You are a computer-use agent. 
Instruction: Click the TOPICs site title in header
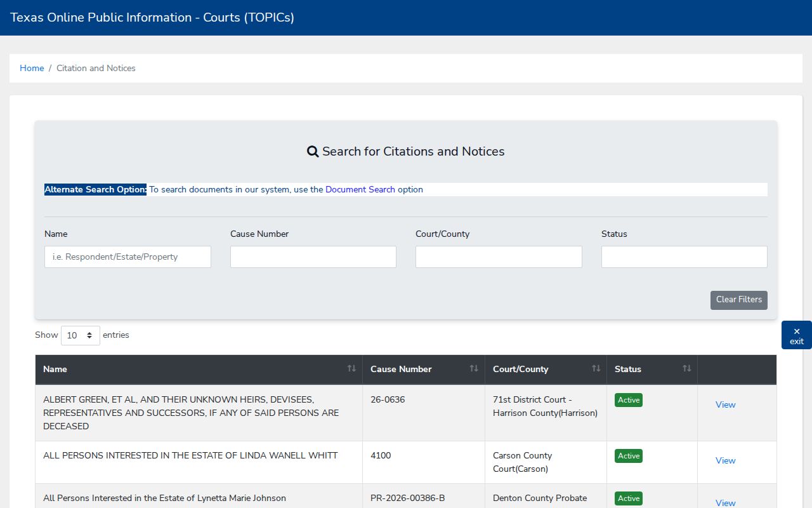point(152,17)
